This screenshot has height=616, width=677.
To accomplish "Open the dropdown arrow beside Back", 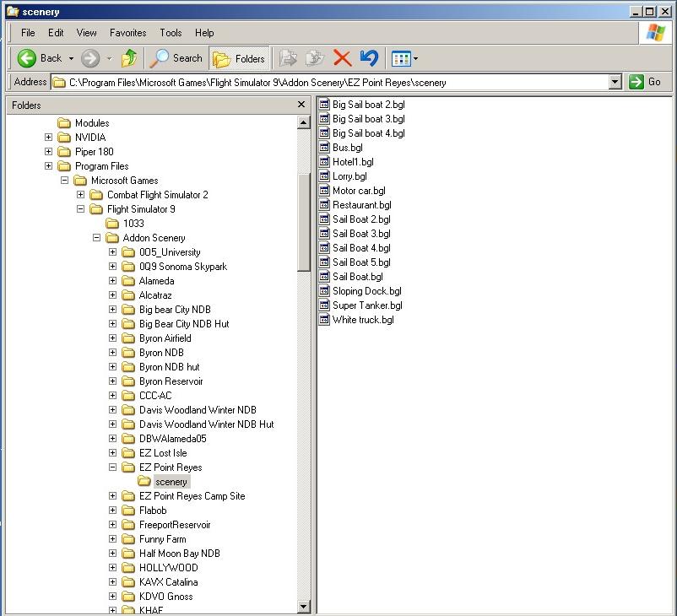I will tap(71, 58).
